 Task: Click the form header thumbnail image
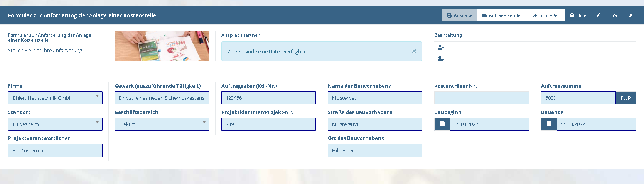tap(162, 46)
